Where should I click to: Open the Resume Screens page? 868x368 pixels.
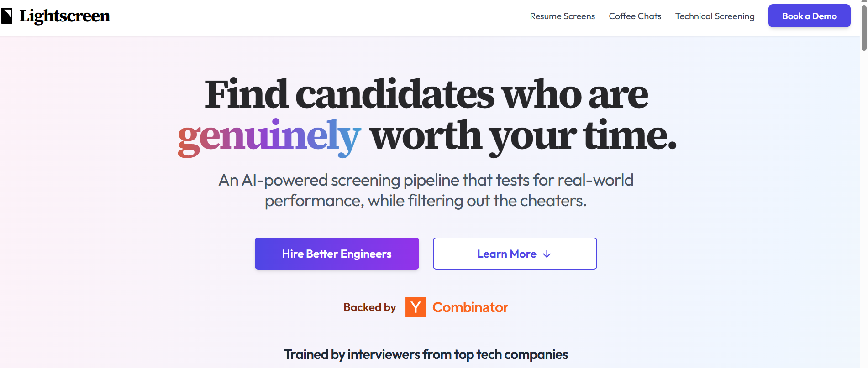click(x=562, y=16)
